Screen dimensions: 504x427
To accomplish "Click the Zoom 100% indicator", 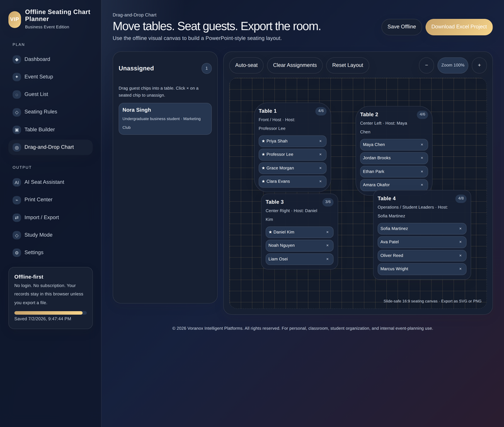I will [452, 65].
